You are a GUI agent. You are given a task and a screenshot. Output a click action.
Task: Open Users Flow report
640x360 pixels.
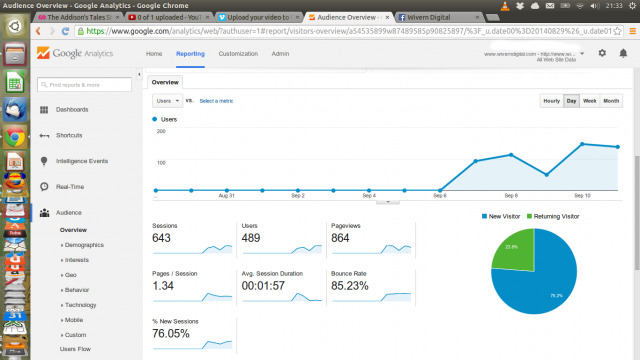pyautogui.click(x=75, y=349)
